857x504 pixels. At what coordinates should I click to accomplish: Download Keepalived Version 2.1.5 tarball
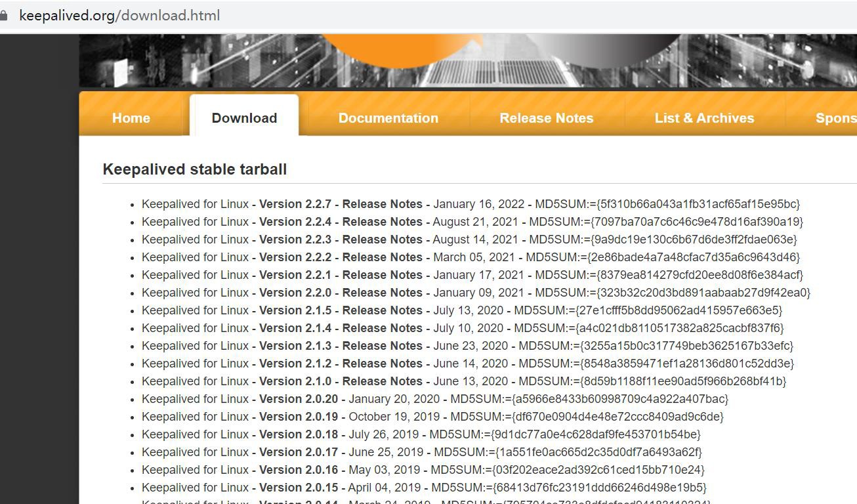[295, 310]
